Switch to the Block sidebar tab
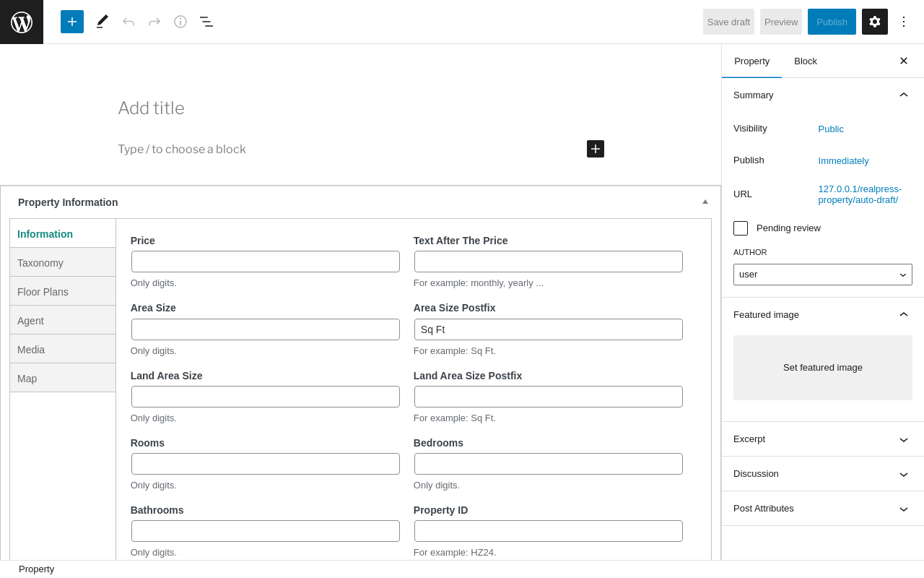This screenshot has width=924, height=578. pyautogui.click(x=806, y=61)
